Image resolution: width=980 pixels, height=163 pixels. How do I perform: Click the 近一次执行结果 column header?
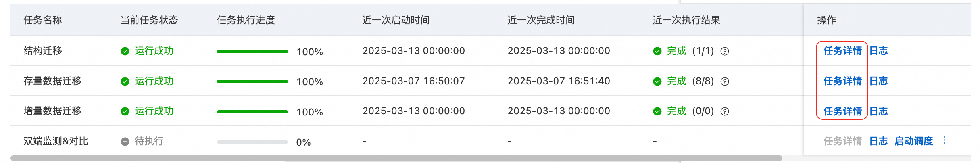[686, 20]
